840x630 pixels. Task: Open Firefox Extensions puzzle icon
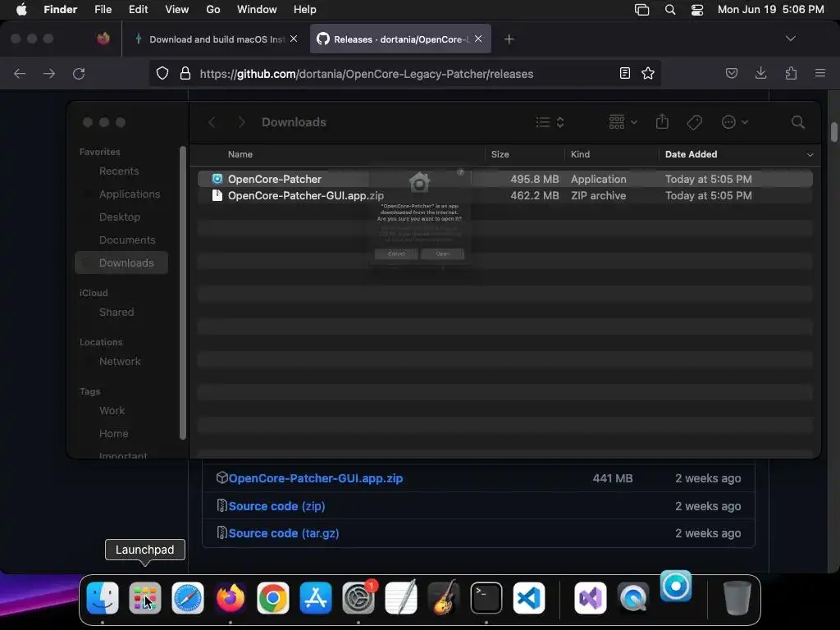[x=791, y=73]
